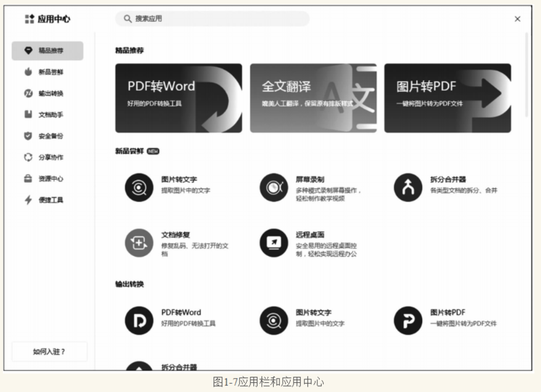Switch to 文档助手 category label in sidebar
Screen dimensions: 541x392
(x=51, y=115)
